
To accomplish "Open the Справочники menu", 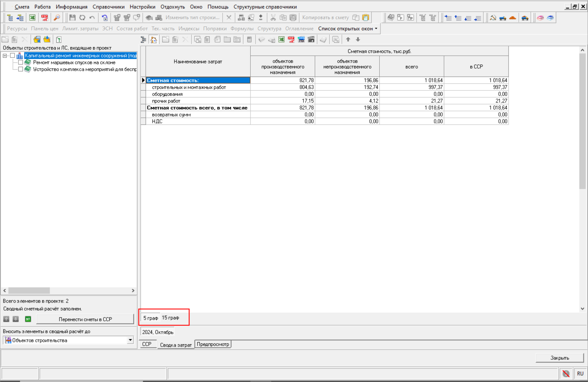I will [108, 7].
